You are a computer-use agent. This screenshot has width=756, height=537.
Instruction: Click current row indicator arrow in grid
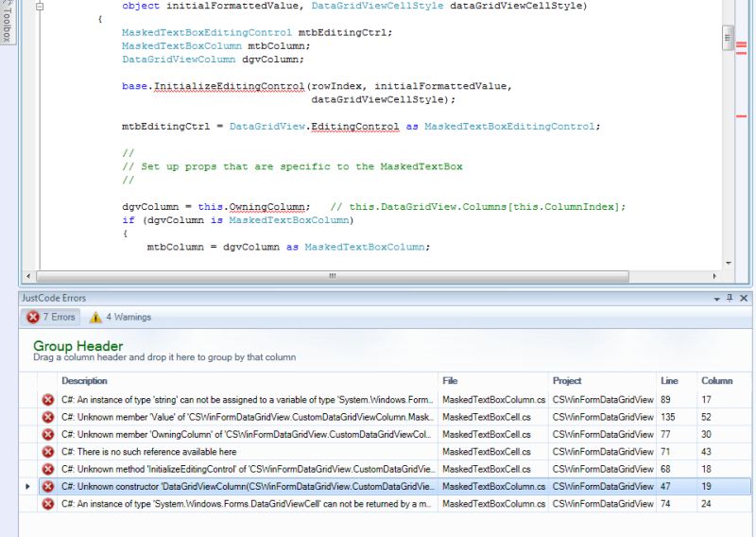[28, 486]
